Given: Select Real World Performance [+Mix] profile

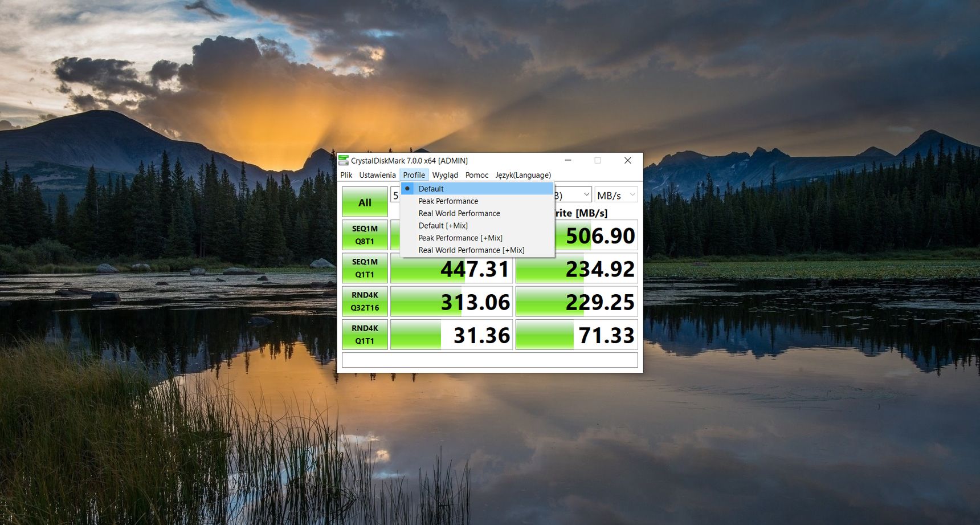Looking at the screenshot, I should pos(477,250).
